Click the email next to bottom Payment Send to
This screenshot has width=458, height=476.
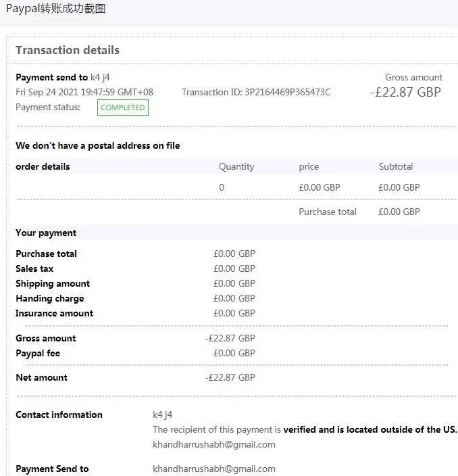(x=214, y=469)
